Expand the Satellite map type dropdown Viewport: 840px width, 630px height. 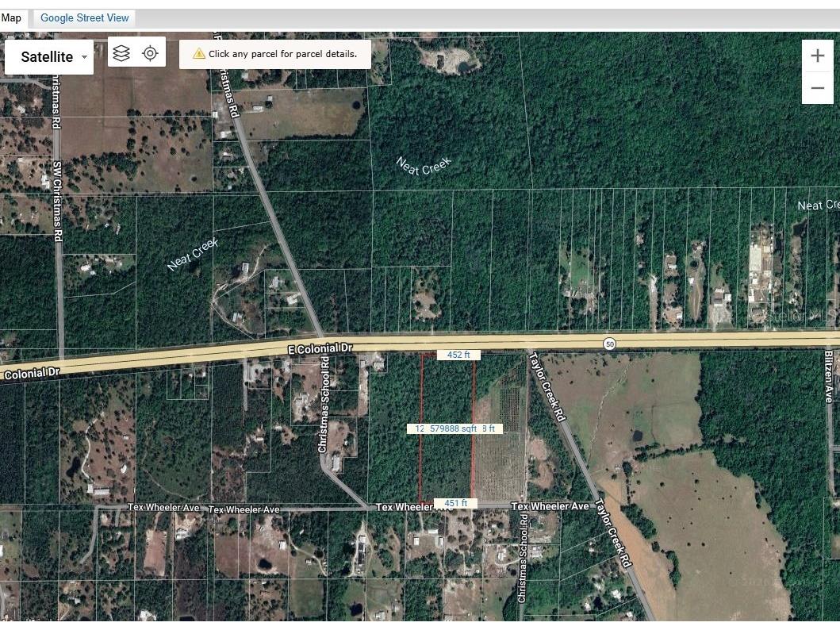48,57
